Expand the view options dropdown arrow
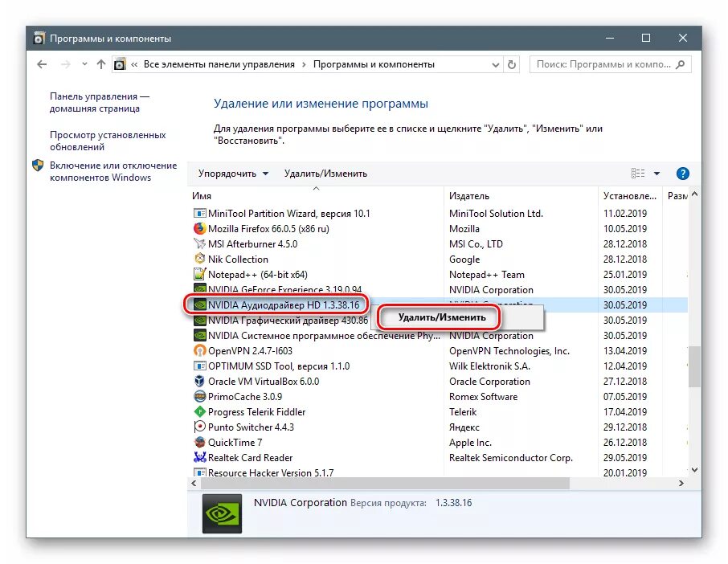The width and height of the screenshot is (728, 564). point(657,174)
